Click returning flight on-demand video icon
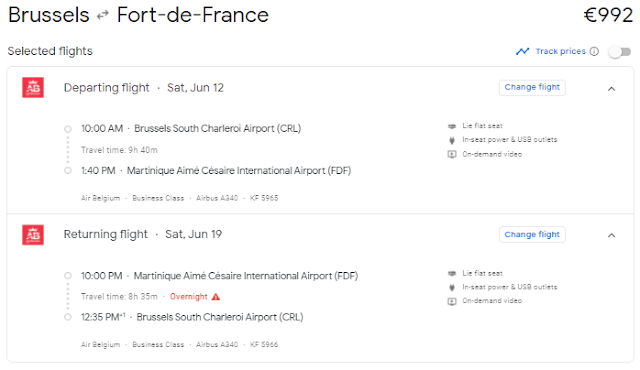The image size is (640, 370). (452, 301)
